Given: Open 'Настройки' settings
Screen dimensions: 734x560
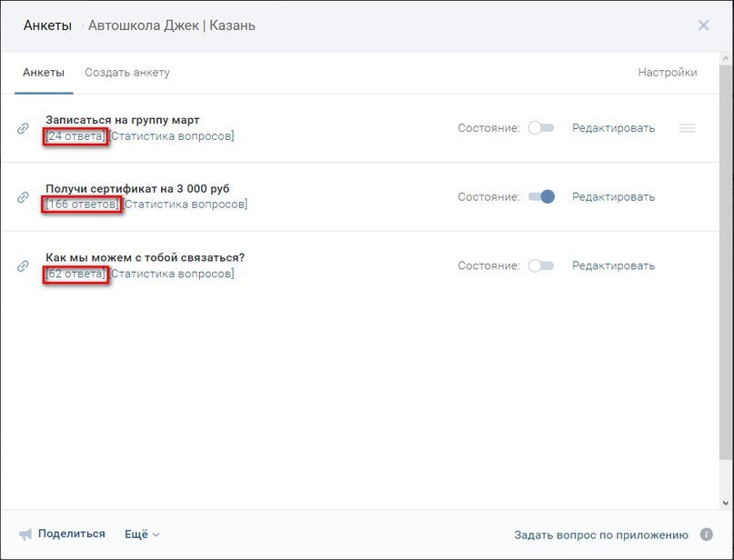Looking at the screenshot, I should (x=668, y=73).
